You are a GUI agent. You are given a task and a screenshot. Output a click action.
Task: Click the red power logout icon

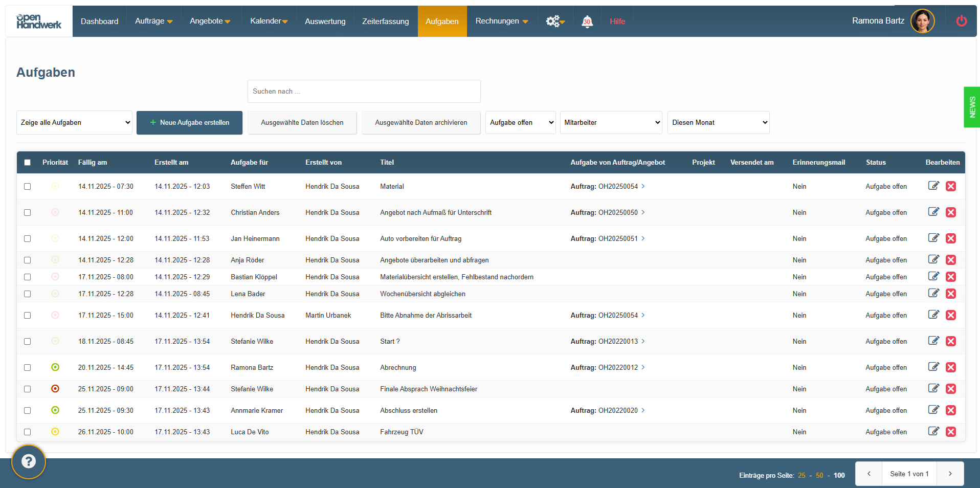(x=961, y=21)
